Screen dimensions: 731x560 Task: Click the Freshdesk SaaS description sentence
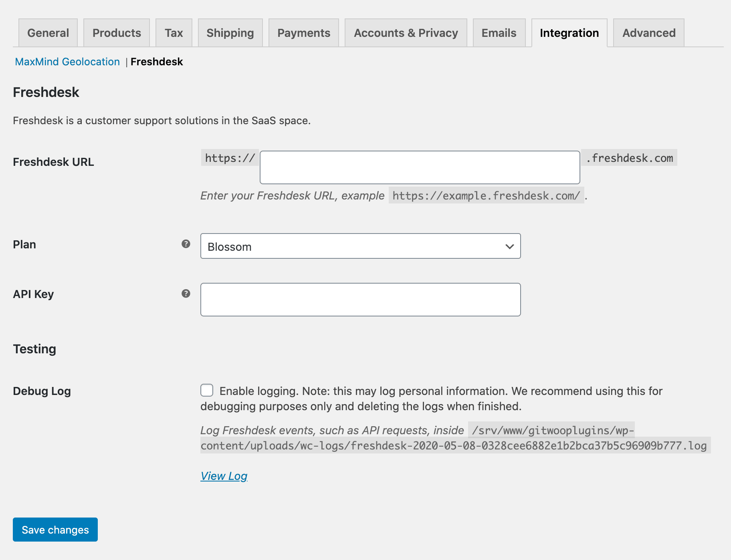pos(162,121)
